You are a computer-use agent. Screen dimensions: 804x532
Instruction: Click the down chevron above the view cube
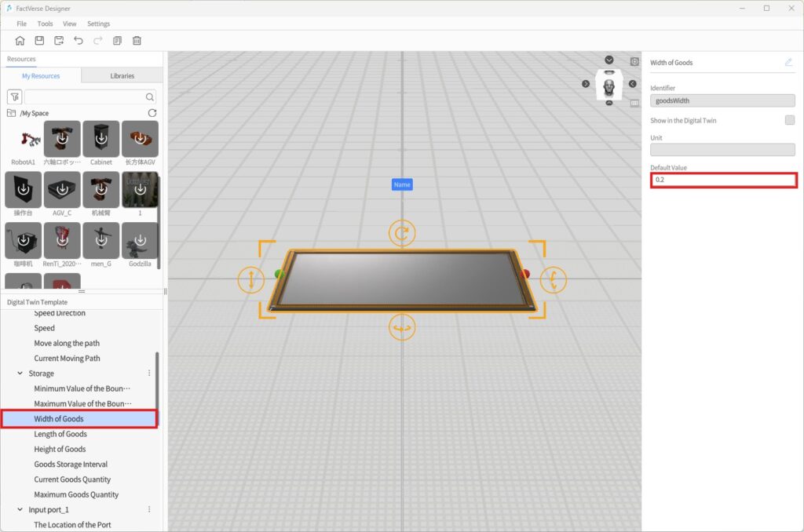pyautogui.click(x=609, y=60)
